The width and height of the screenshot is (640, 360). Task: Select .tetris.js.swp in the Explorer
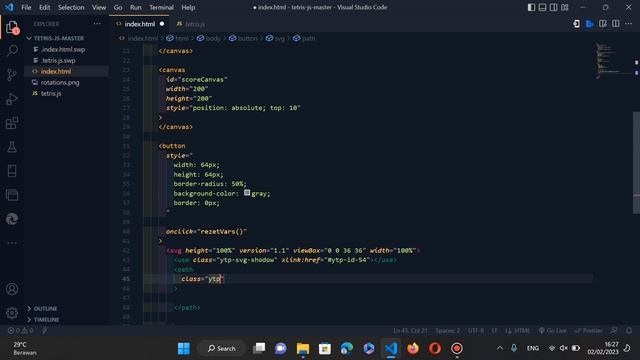click(x=58, y=60)
